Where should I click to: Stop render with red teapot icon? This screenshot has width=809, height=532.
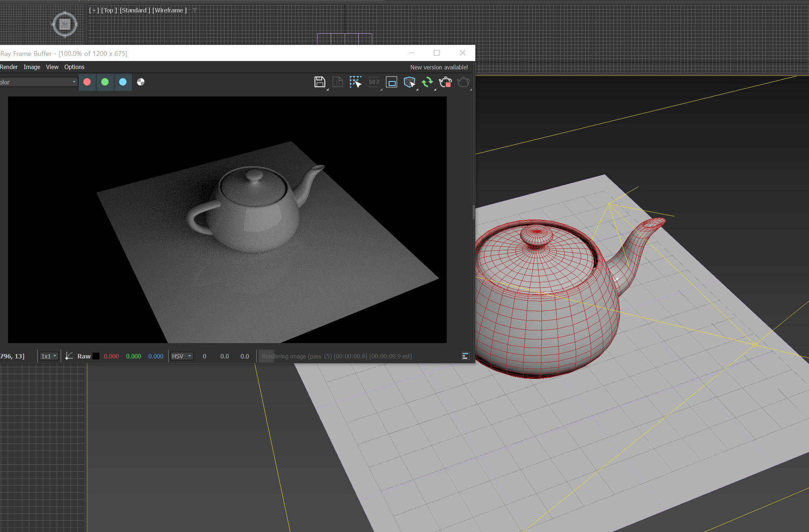445,82
